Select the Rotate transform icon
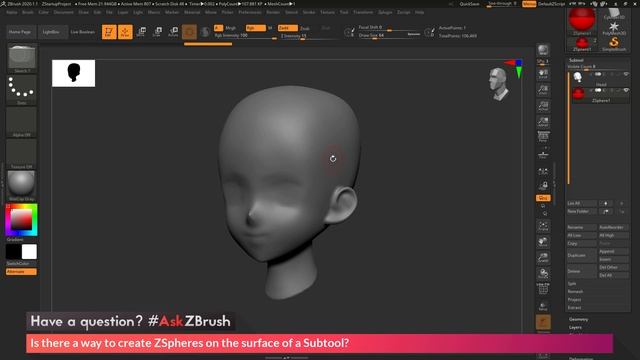The height and width of the screenshot is (360, 640). tap(173, 32)
